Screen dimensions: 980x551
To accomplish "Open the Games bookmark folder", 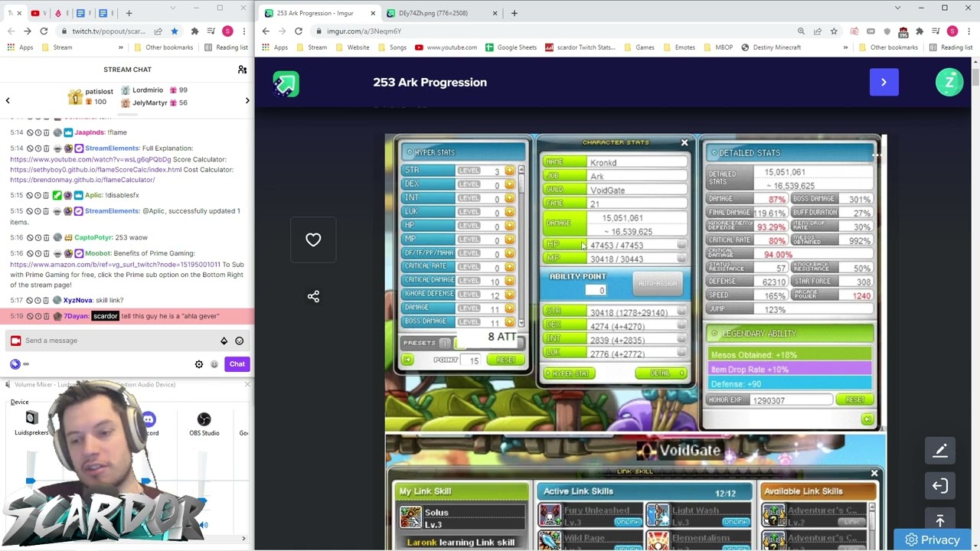I will point(639,47).
